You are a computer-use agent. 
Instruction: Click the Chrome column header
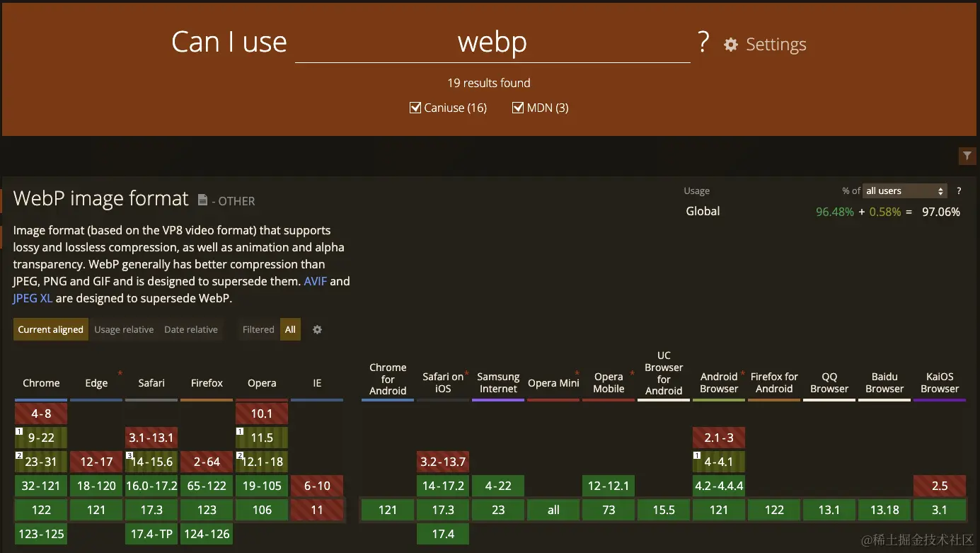(41, 383)
